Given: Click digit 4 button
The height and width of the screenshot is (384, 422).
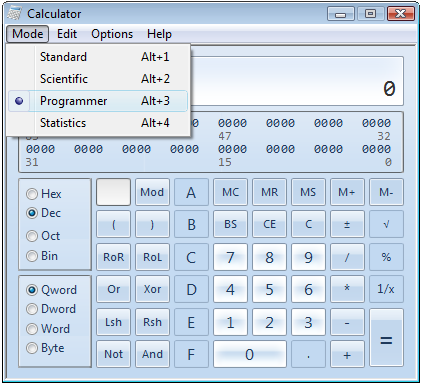Looking at the screenshot, I should (x=230, y=289).
